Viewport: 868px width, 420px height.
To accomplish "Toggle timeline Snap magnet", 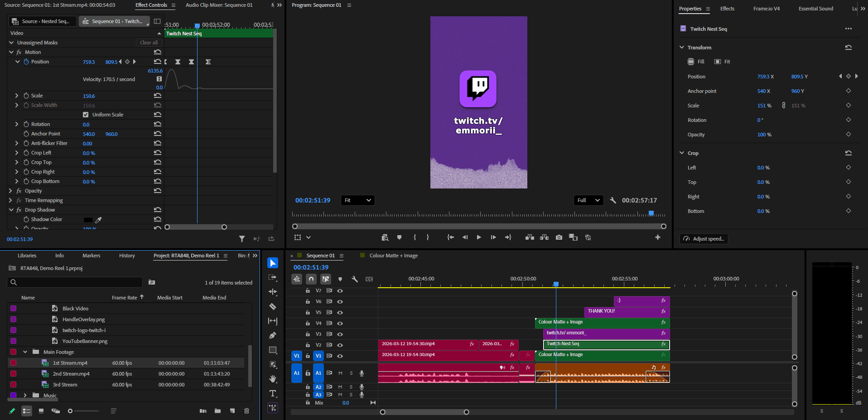I will click(311, 279).
